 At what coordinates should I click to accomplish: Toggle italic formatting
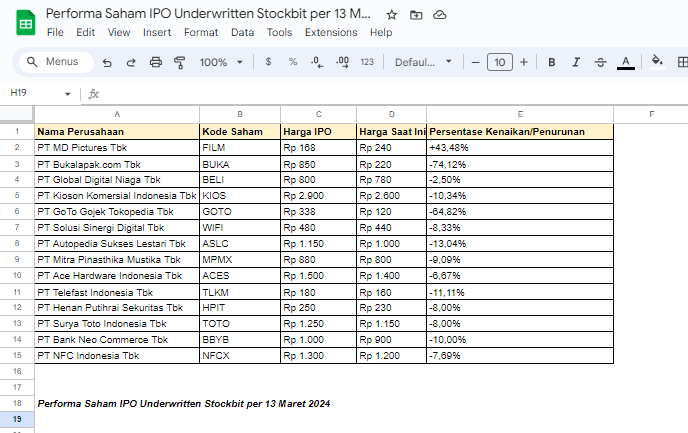click(x=575, y=62)
